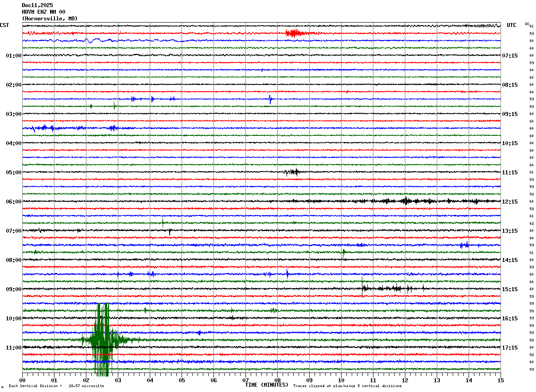Click the CST timezone label
The image size is (536, 392).
click(4, 25)
